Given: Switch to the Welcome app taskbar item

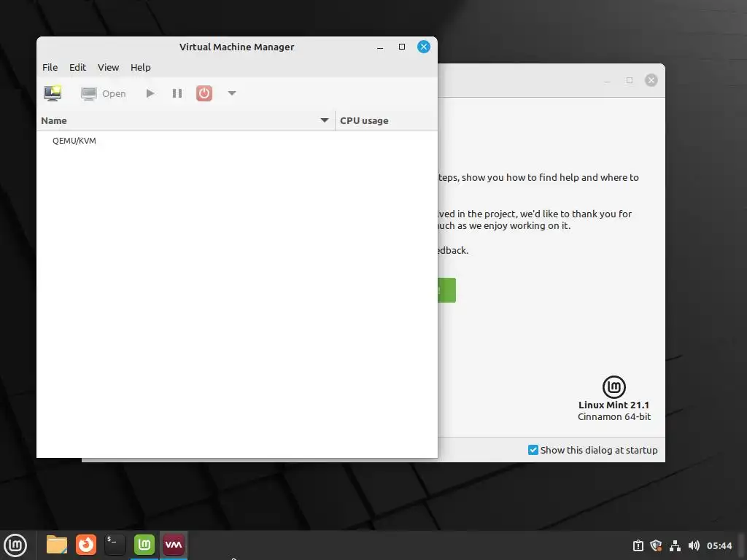Looking at the screenshot, I should [x=144, y=545].
